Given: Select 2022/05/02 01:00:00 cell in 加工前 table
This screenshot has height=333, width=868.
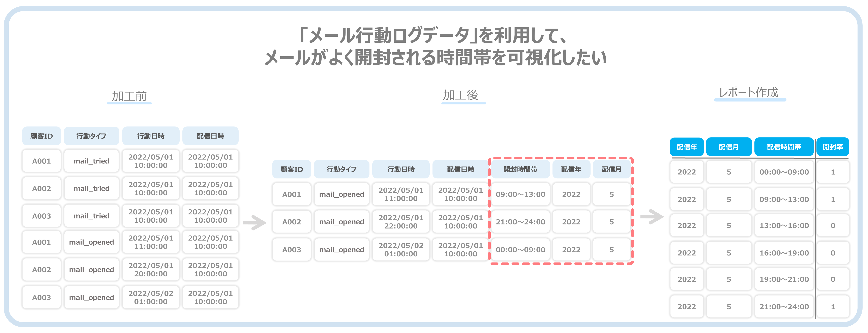Looking at the screenshot, I should point(151,297).
